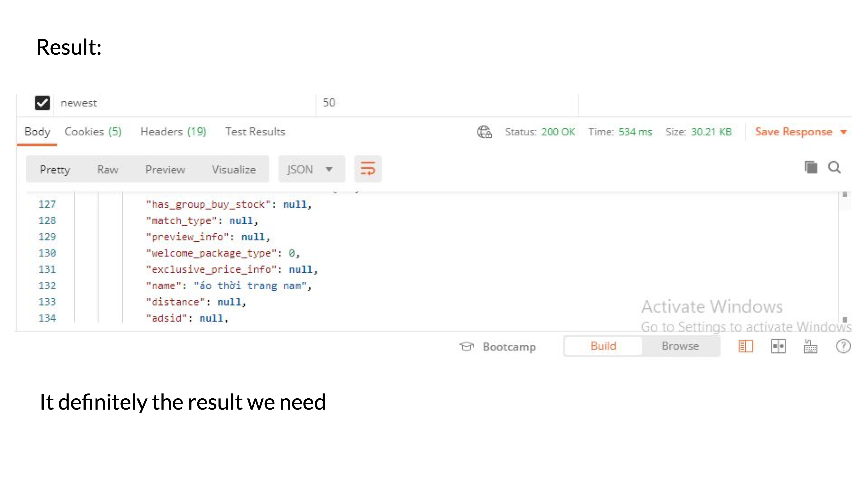Click the network globe lock icon
868x488 pixels.
point(484,132)
